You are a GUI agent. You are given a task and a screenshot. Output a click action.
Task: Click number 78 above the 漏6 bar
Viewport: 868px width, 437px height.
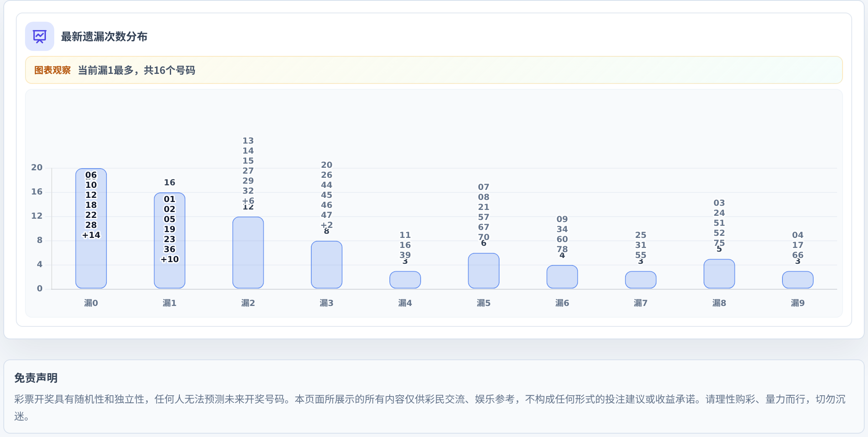tap(562, 249)
